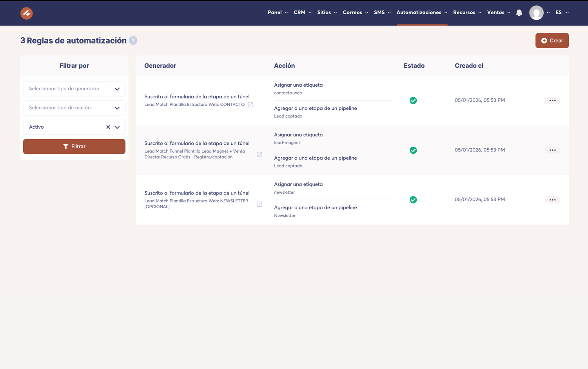This screenshot has width=588, height=369.
Task: Click active status check for lead-magnet rule
Action: [413, 150]
